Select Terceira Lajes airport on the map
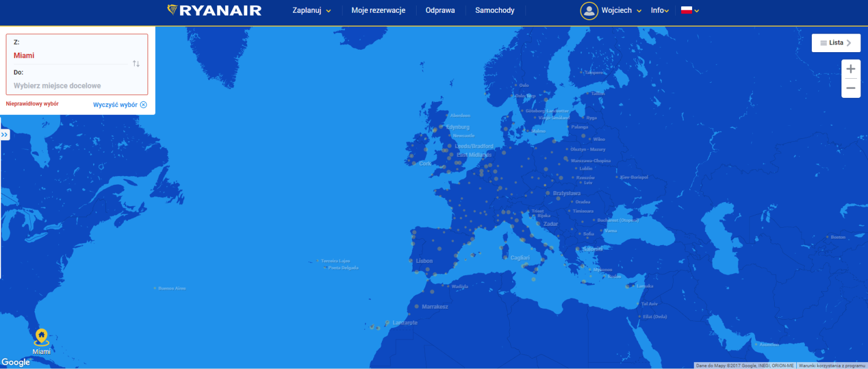Image resolution: width=868 pixels, height=369 pixels. [x=336, y=261]
